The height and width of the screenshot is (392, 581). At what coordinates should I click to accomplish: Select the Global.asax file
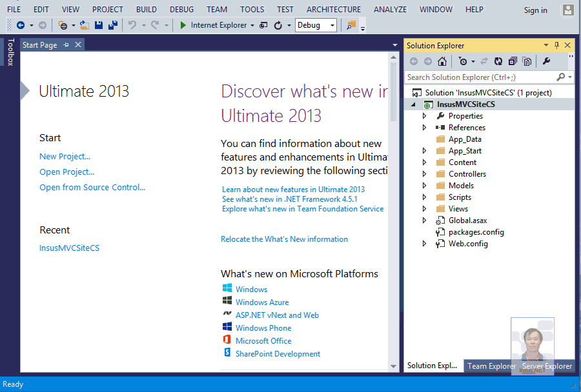click(x=467, y=220)
